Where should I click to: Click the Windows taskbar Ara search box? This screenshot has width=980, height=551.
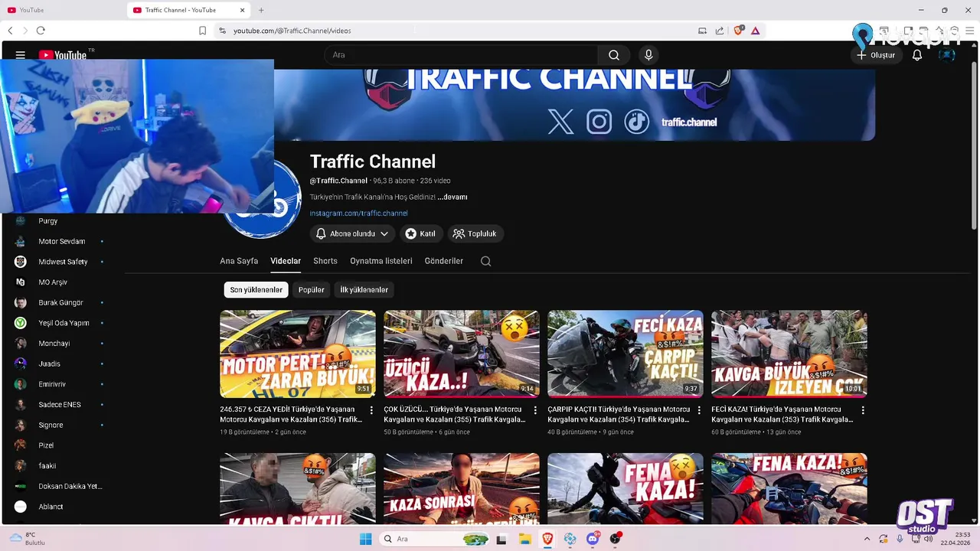[x=434, y=539]
